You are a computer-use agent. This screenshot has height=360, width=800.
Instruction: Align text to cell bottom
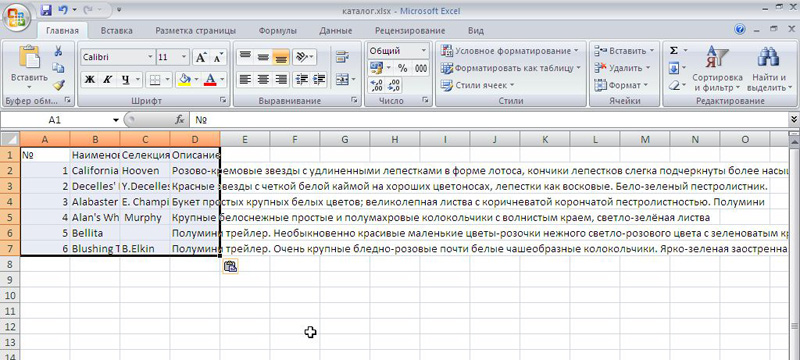[x=280, y=57]
